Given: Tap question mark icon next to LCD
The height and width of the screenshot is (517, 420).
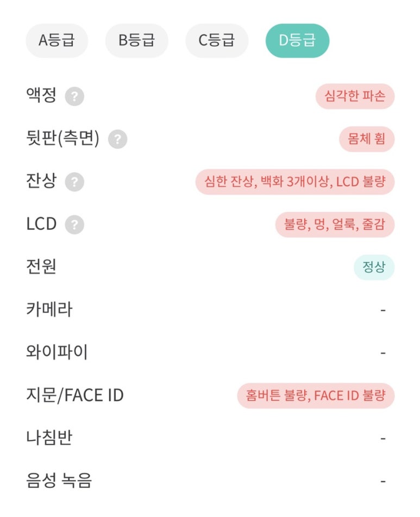Looking at the screenshot, I should (x=74, y=224).
